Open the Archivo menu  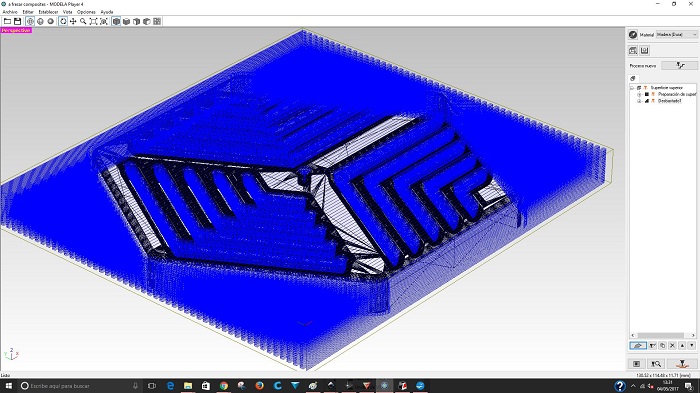coord(10,12)
